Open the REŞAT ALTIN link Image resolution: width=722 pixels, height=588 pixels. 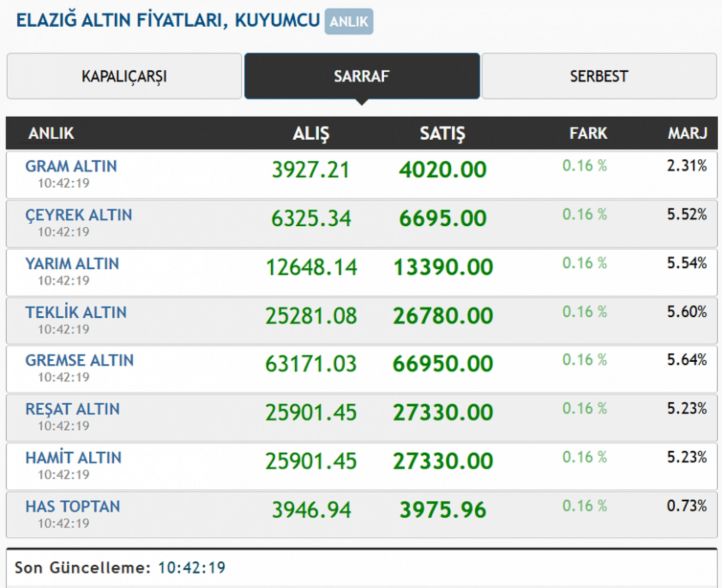pos(73,409)
